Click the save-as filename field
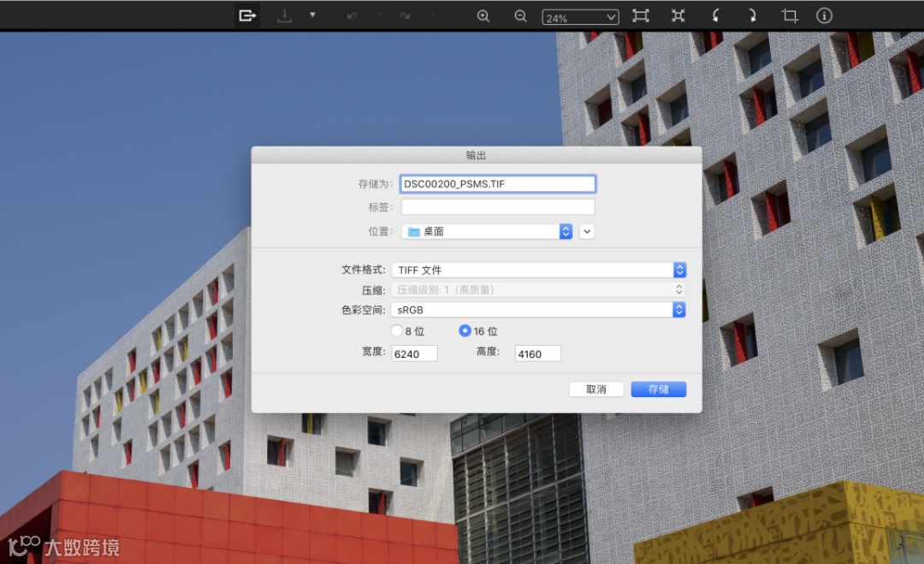The image size is (924, 564). point(498,184)
